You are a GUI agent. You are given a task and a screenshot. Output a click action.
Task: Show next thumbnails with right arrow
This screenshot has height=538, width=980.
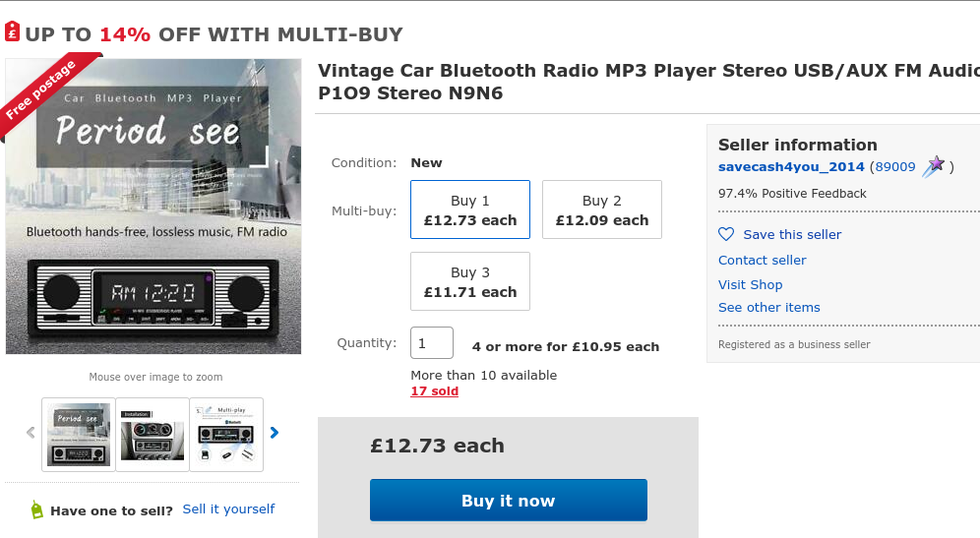click(275, 433)
